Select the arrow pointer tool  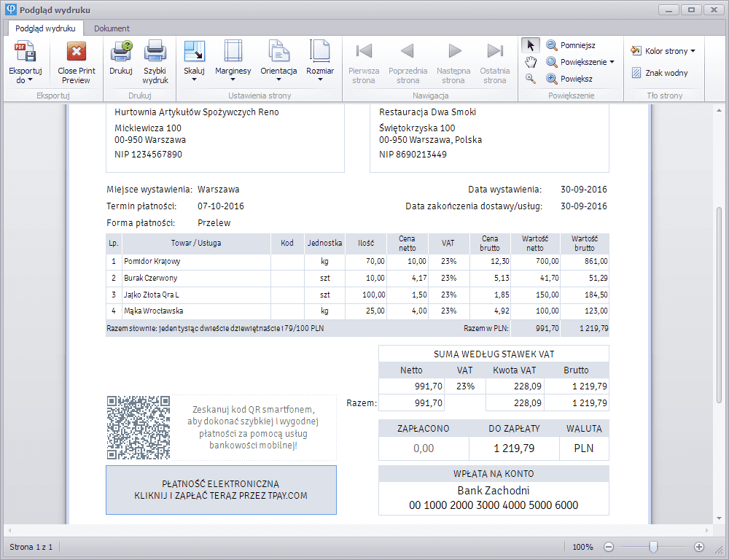[x=530, y=44]
